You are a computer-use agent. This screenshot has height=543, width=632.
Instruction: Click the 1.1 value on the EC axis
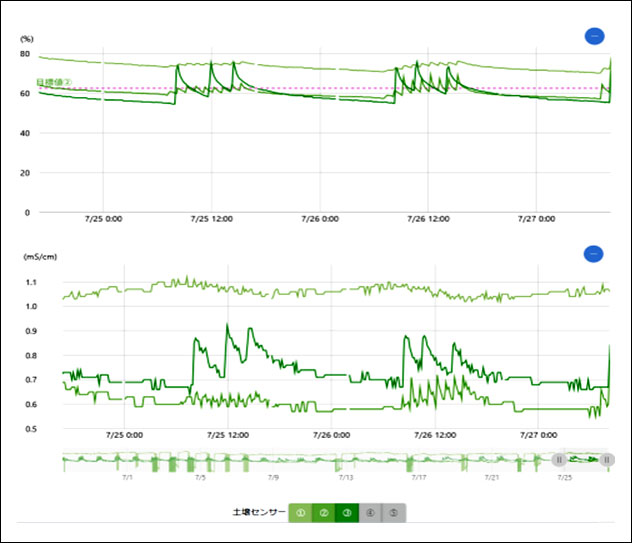tap(31, 282)
